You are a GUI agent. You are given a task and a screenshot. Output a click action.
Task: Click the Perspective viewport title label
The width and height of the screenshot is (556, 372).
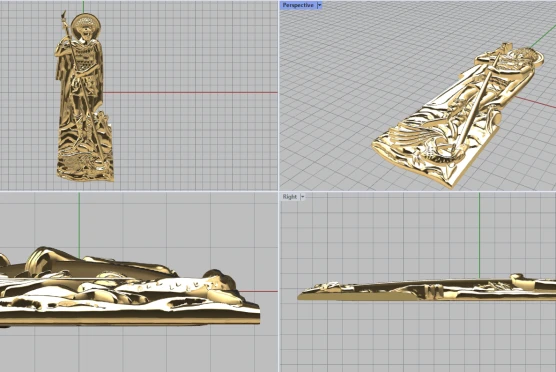tap(298, 5)
